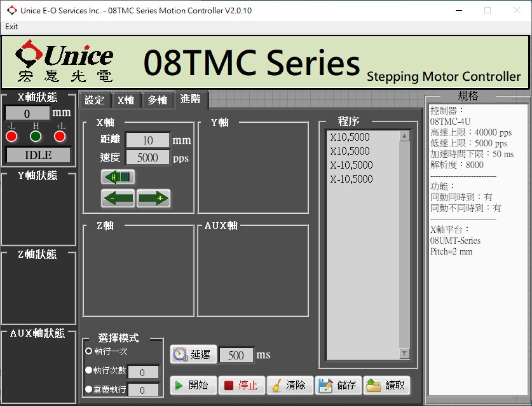Click the 距離 distance input field
Viewport: 532px width, 406px height.
[147, 140]
